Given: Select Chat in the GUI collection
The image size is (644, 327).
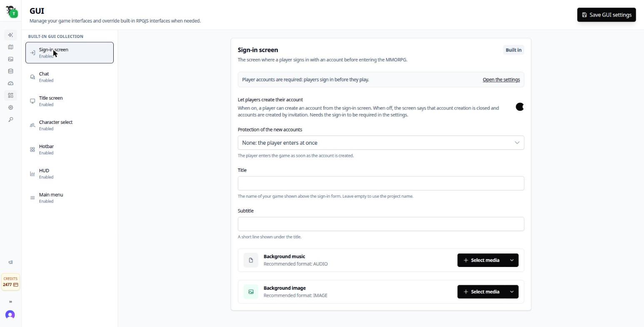Looking at the screenshot, I should coord(70,77).
